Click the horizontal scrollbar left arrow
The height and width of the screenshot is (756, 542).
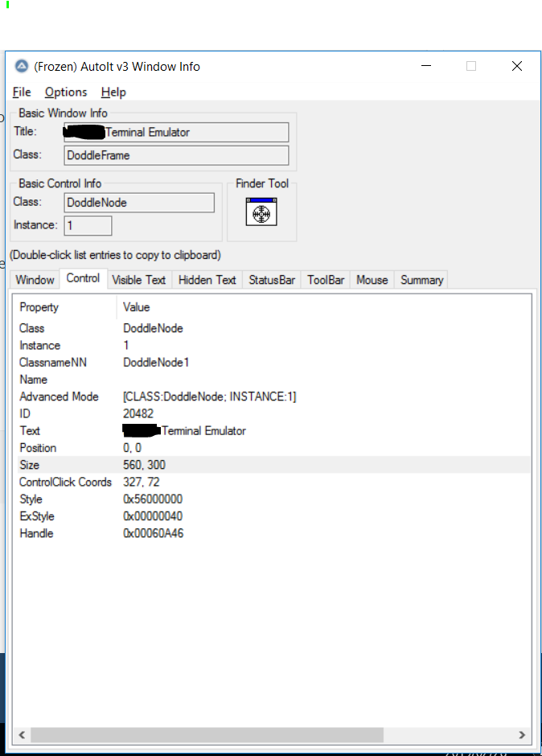coord(22,735)
